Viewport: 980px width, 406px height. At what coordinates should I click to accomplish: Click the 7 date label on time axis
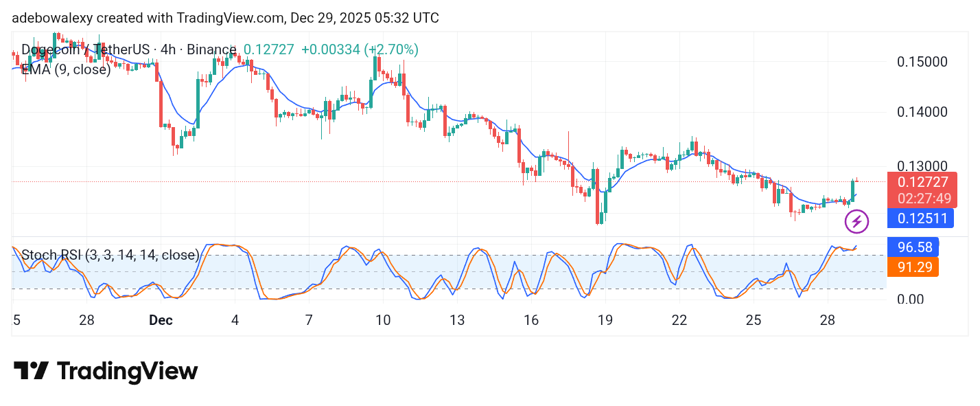(309, 320)
